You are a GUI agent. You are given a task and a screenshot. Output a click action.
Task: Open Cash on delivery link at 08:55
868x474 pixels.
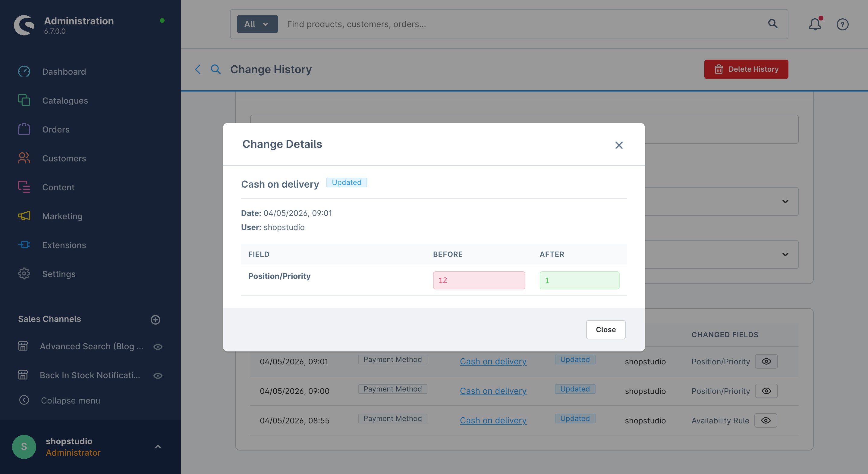point(493,420)
